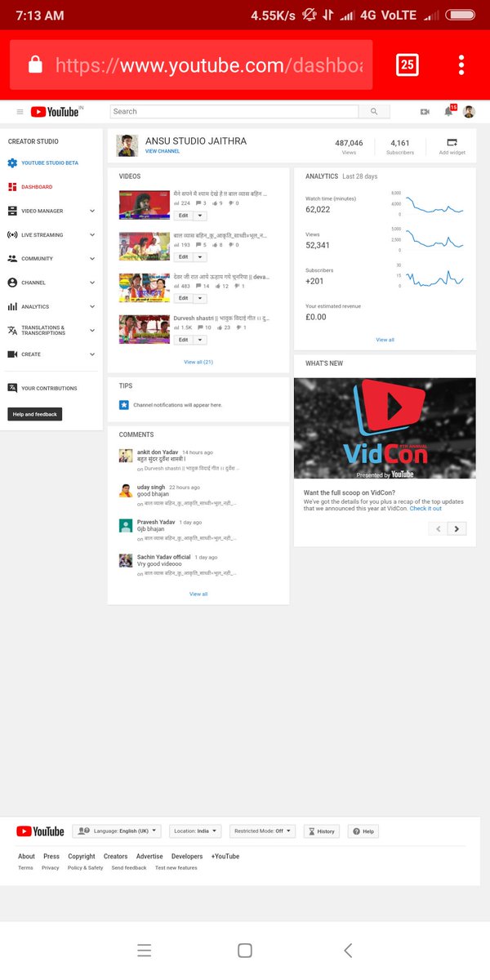Viewport: 490px width, 980px height.
Task: Open the notifications bell icon
Action: pyautogui.click(x=448, y=111)
